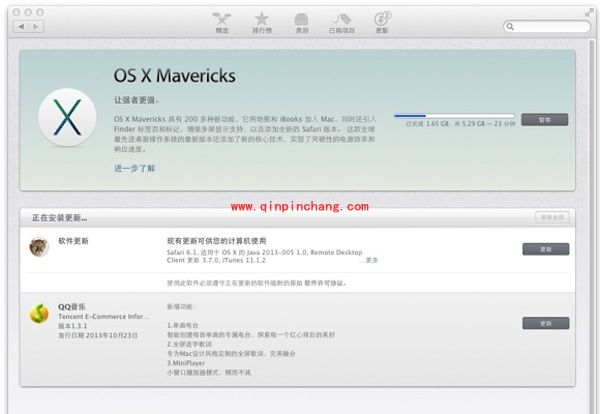The height and width of the screenshot is (414, 600).
Task: Update the Software Update item
Action: coord(546,249)
